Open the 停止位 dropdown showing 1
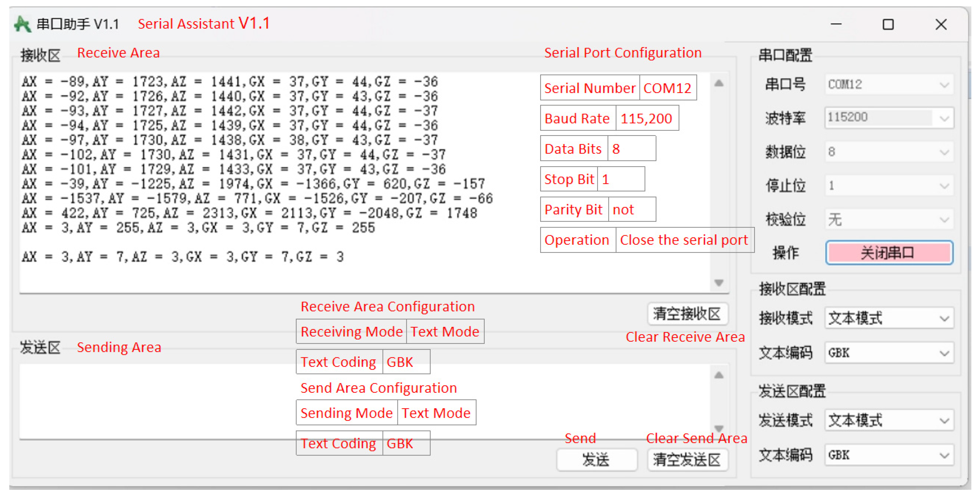 coord(889,186)
